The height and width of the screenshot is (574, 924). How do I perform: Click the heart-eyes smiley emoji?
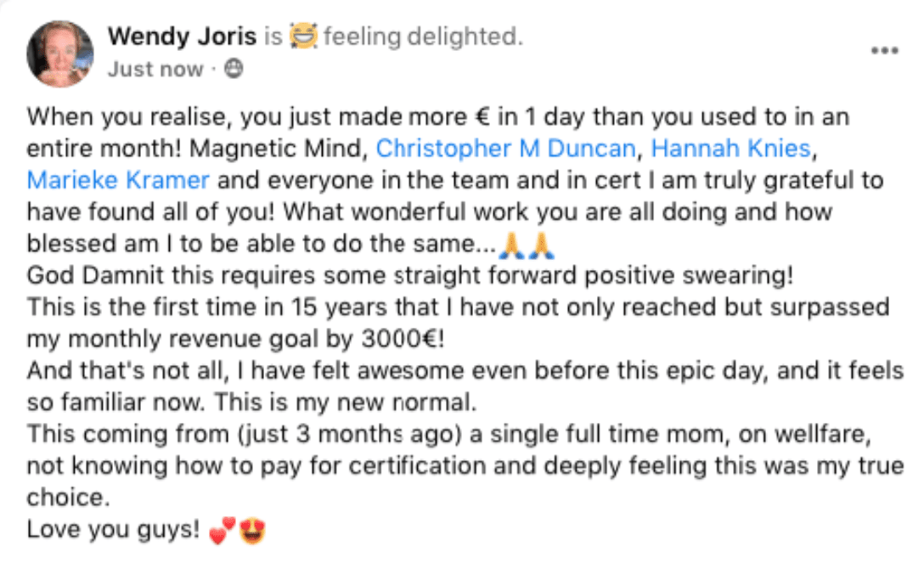[253, 532]
